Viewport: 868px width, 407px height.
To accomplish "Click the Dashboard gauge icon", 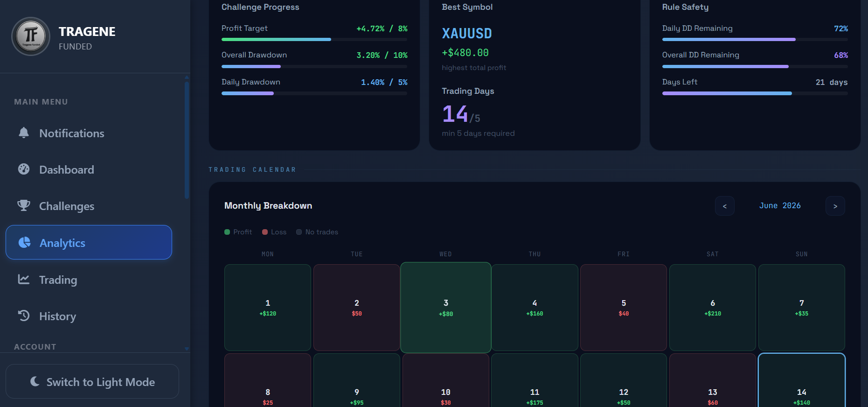I will [x=24, y=169].
